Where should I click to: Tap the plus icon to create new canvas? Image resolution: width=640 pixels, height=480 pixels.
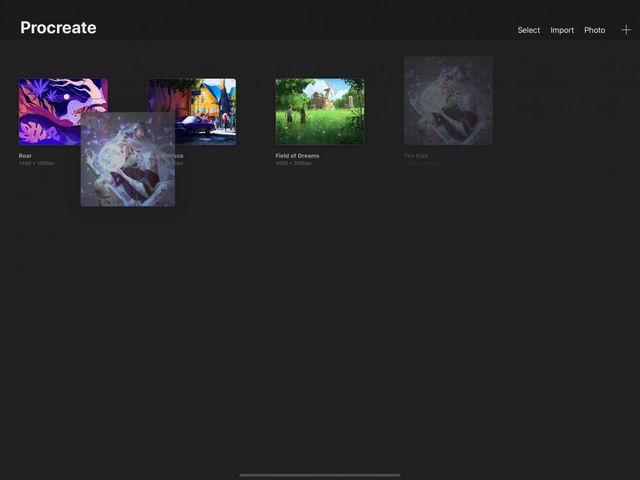pos(626,30)
